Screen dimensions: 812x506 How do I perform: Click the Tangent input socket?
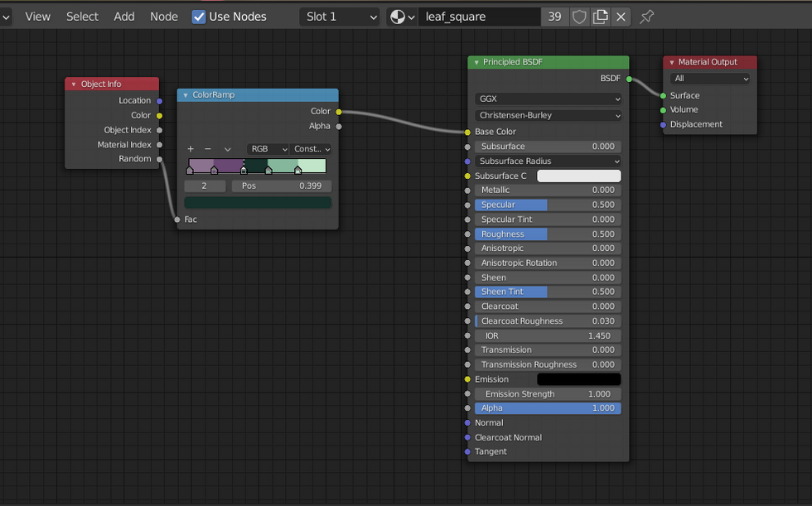(467, 451)
